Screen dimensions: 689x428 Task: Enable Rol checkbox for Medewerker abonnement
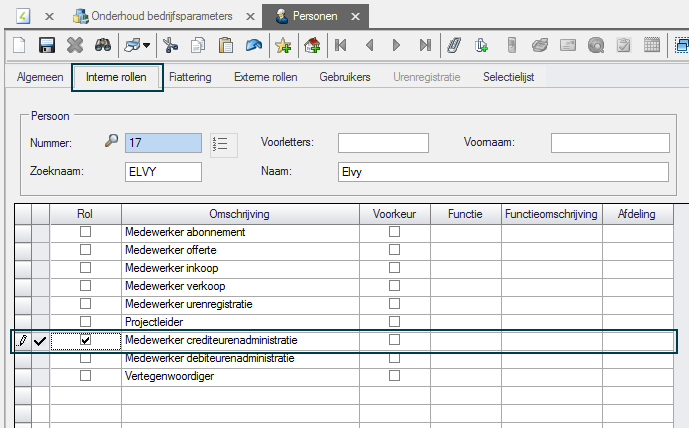[85, 232]
